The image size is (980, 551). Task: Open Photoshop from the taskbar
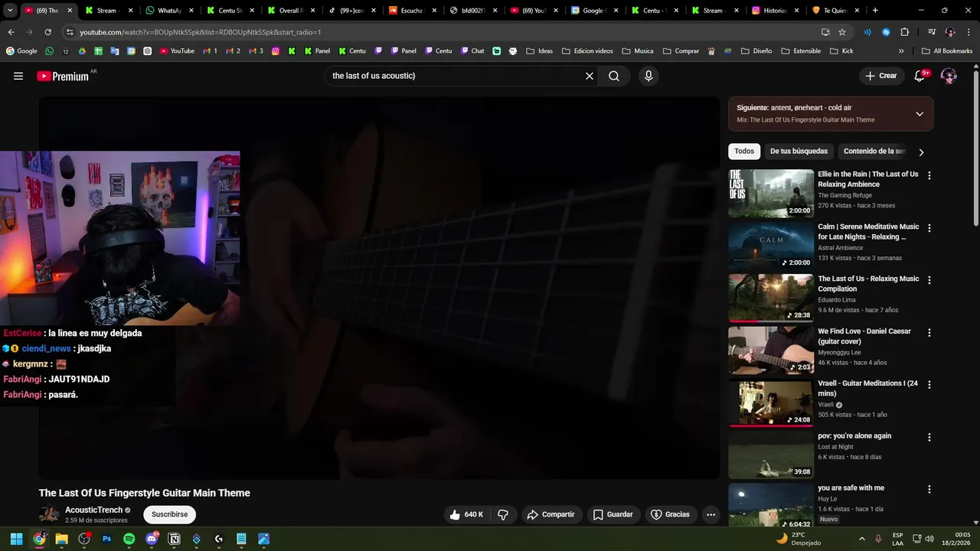[106, 539]
